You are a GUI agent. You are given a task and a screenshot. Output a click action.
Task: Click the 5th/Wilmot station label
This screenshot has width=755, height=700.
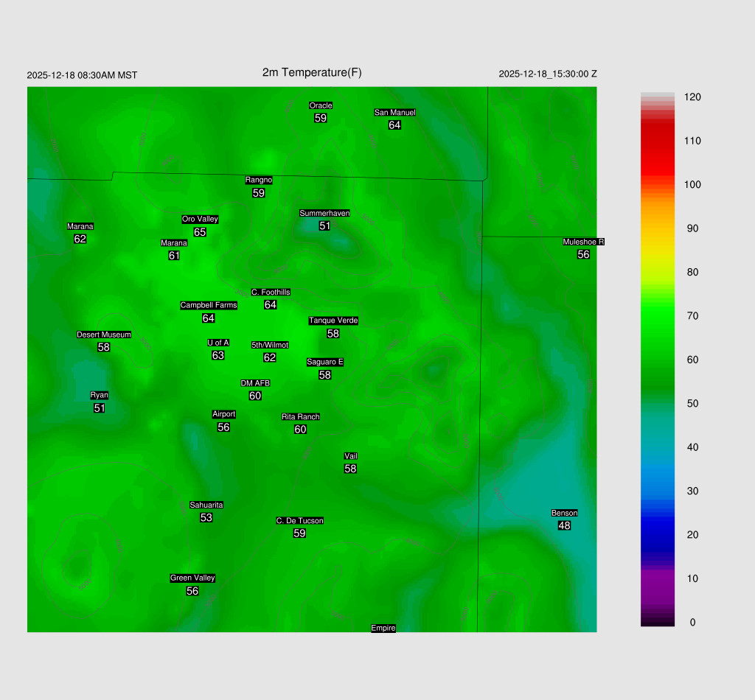pyautogui.click(x=270, y=345)
